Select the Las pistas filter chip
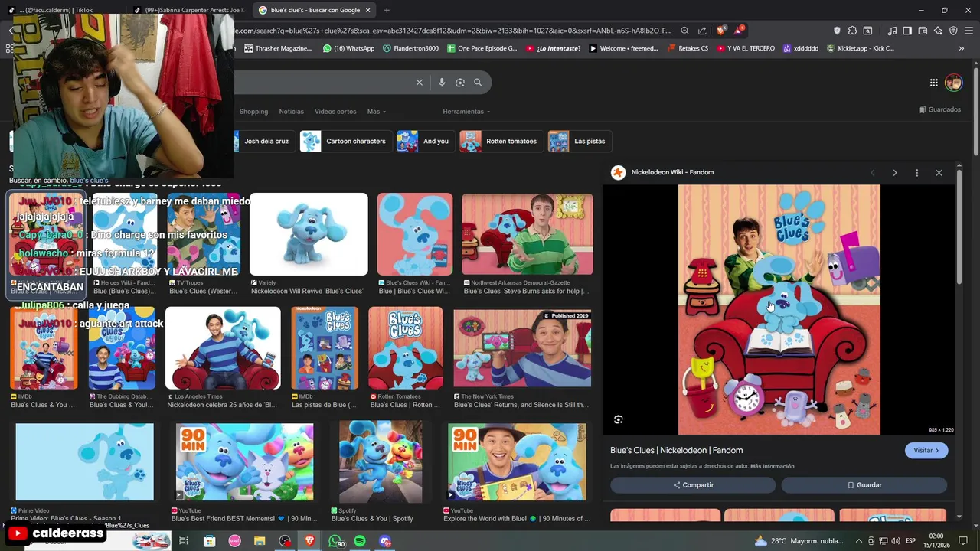980x551 pixels. [x=579, y=142]
